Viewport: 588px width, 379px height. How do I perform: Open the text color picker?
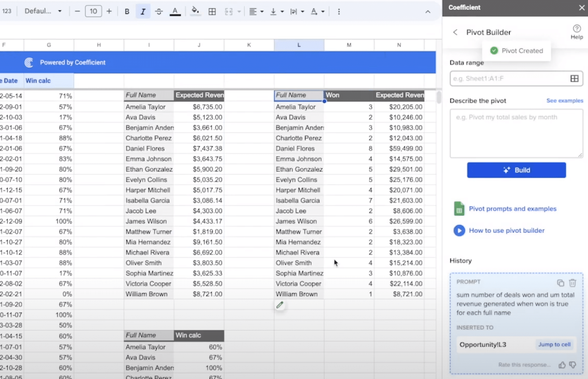[x=175, y=11]
